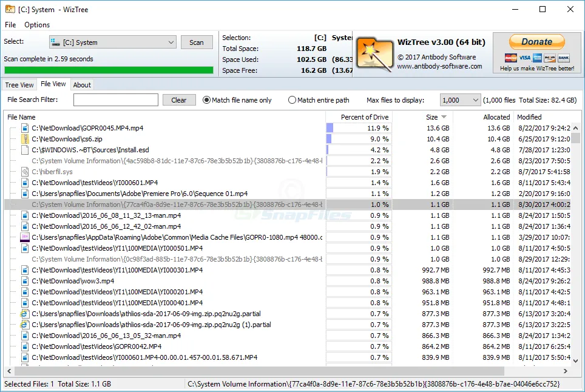
Task: Switch to the Tree View tab
Action: point(19,85)
